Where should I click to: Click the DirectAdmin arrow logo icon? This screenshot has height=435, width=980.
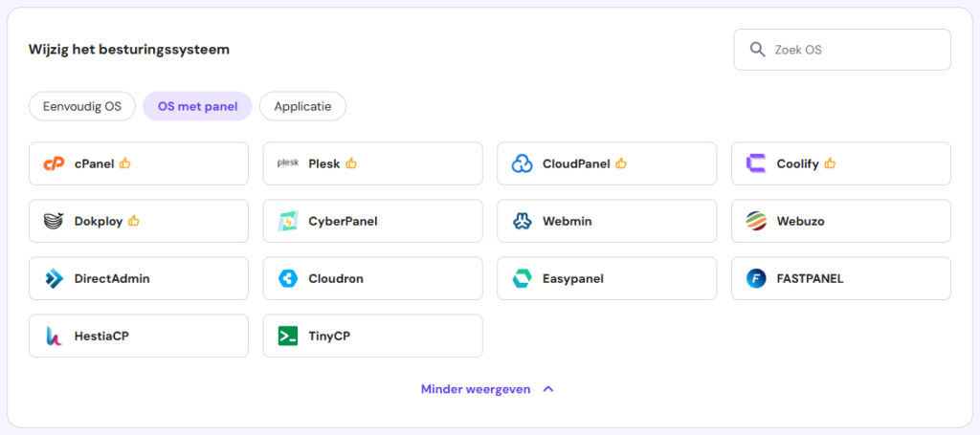[54, 278]
